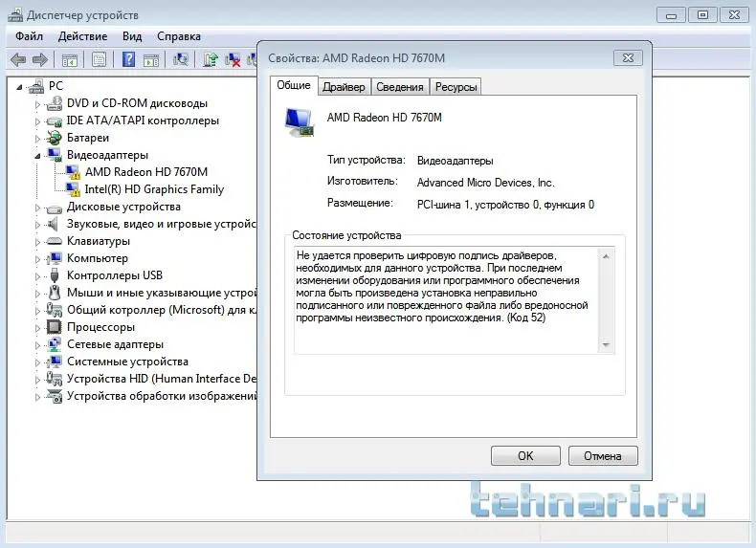756x548 pixels.
Task: Switch to the Ресурсы tab
Action: pos(456,87)
